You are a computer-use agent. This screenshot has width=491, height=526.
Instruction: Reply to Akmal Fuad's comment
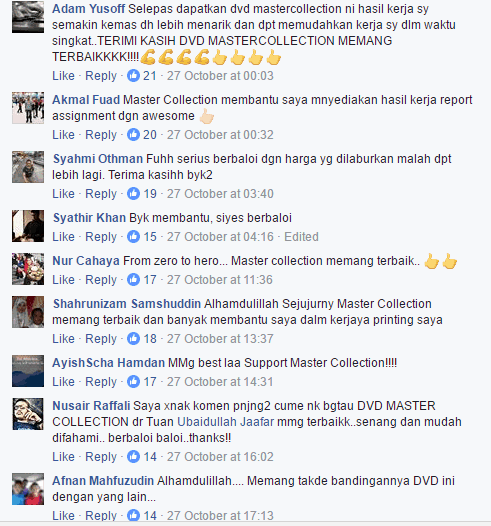pos(101,135)
